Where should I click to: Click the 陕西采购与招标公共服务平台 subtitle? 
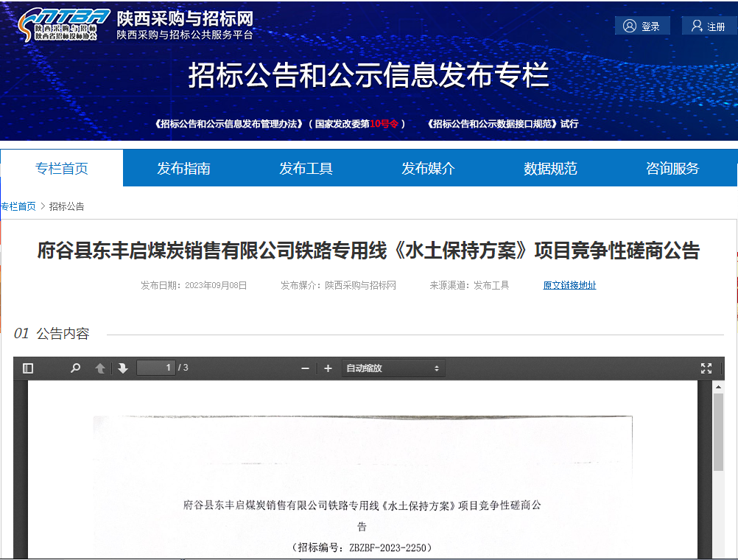point(185,35)
